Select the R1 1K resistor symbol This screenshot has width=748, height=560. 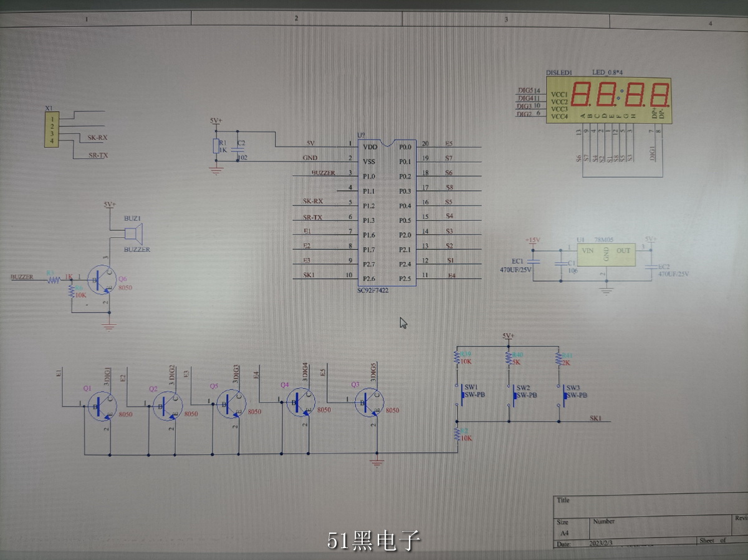pos(216,147)
